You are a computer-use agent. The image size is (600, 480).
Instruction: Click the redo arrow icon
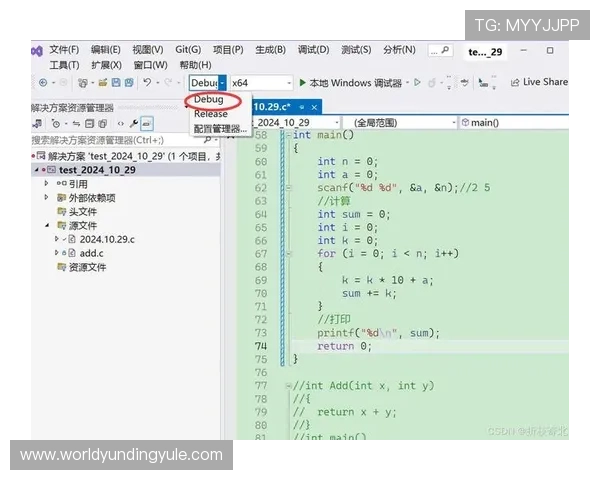point(168,82)
